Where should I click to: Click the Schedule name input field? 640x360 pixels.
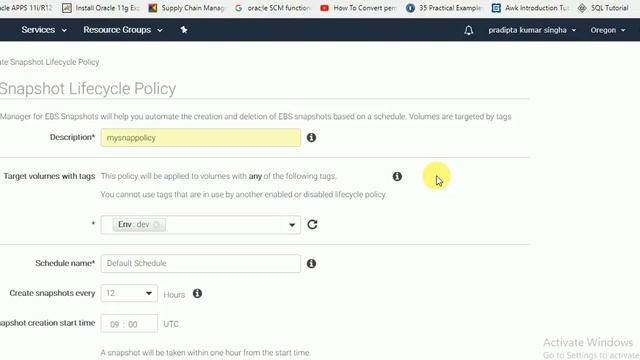pos(201,263)
